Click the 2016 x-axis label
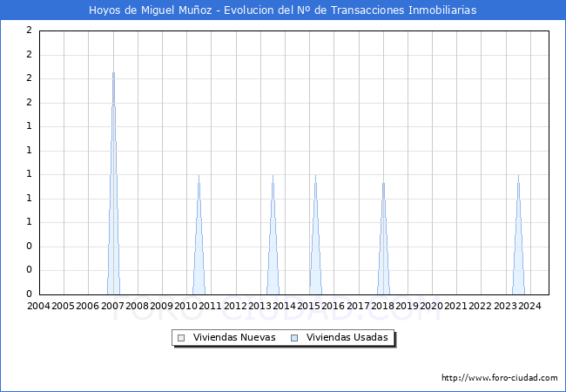The height and width of the screenshot is (392, 566). [334, 306]
